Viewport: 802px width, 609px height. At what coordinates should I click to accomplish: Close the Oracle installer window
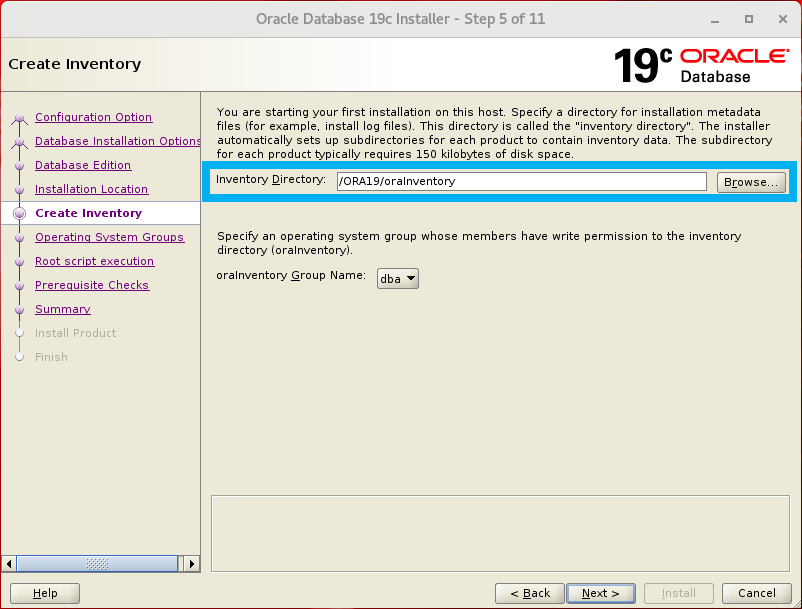(x=783, y=19)
